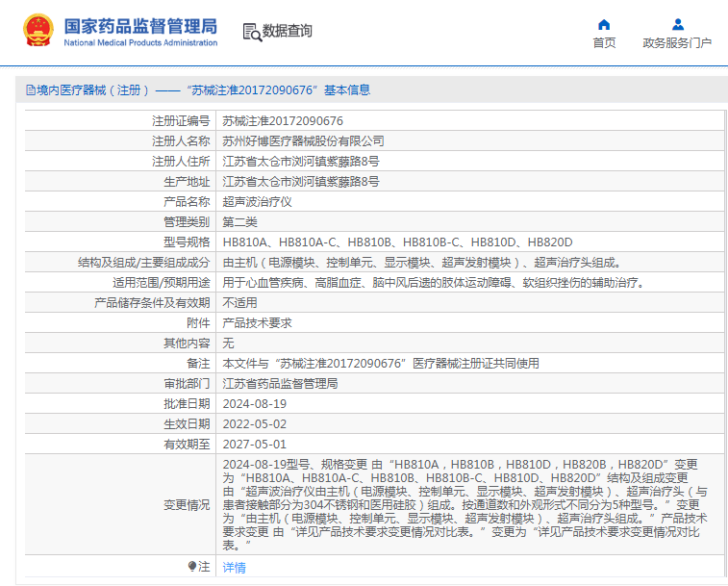
Task: Click the national emblem logo
Action: pos(38,30)
